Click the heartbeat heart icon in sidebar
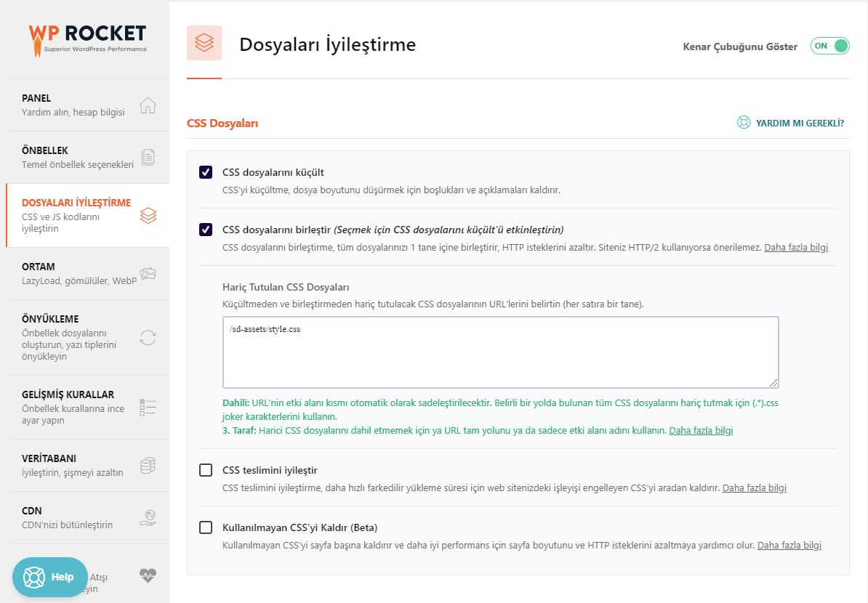 pos(148,576)
